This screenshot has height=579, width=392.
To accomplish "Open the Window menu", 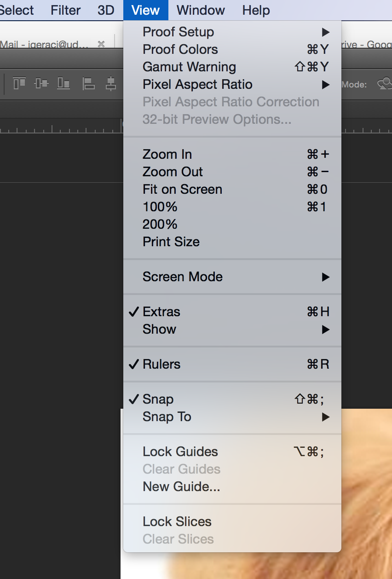I will tap(201, 10).
